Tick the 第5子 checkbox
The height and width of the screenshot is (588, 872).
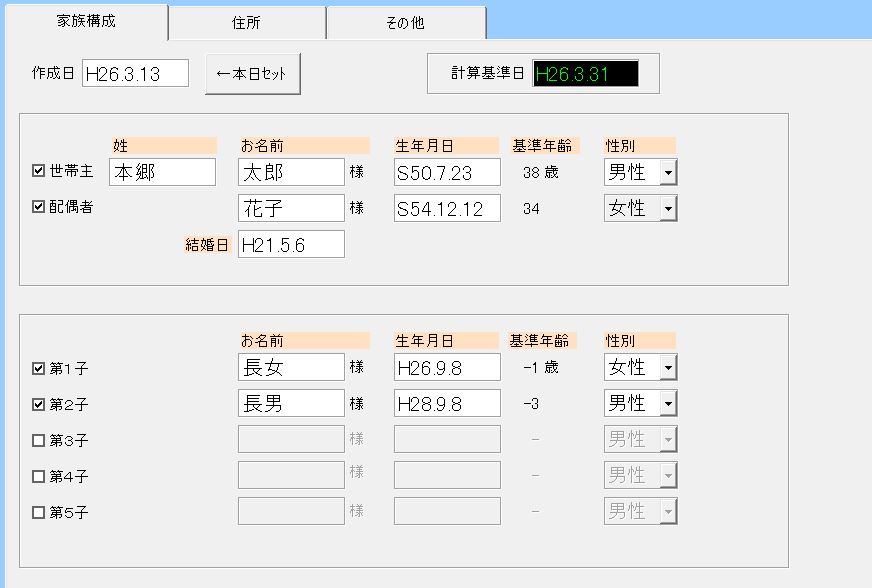[x=39, y=512]
